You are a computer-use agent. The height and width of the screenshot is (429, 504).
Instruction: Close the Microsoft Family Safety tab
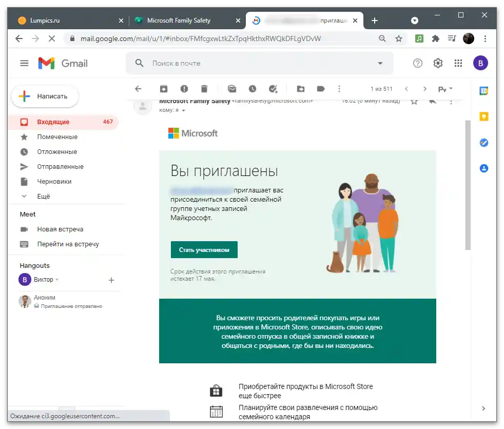238,21
